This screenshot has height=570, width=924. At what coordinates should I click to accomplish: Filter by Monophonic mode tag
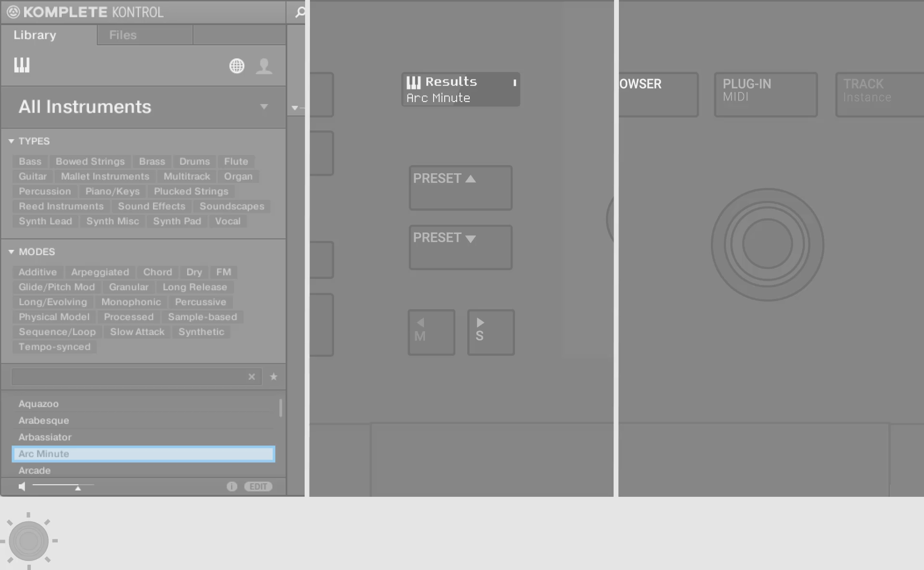point(131,302)
